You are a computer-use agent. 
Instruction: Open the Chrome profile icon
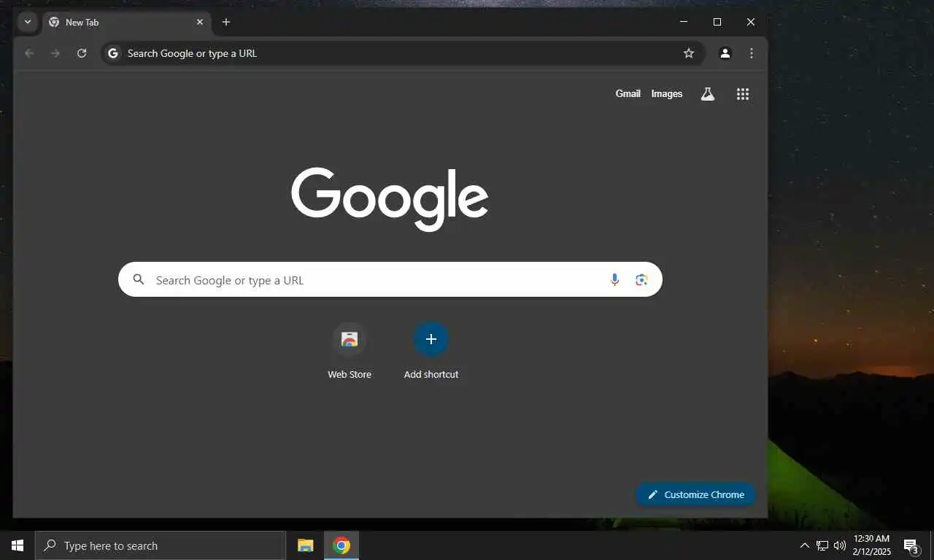725,53
